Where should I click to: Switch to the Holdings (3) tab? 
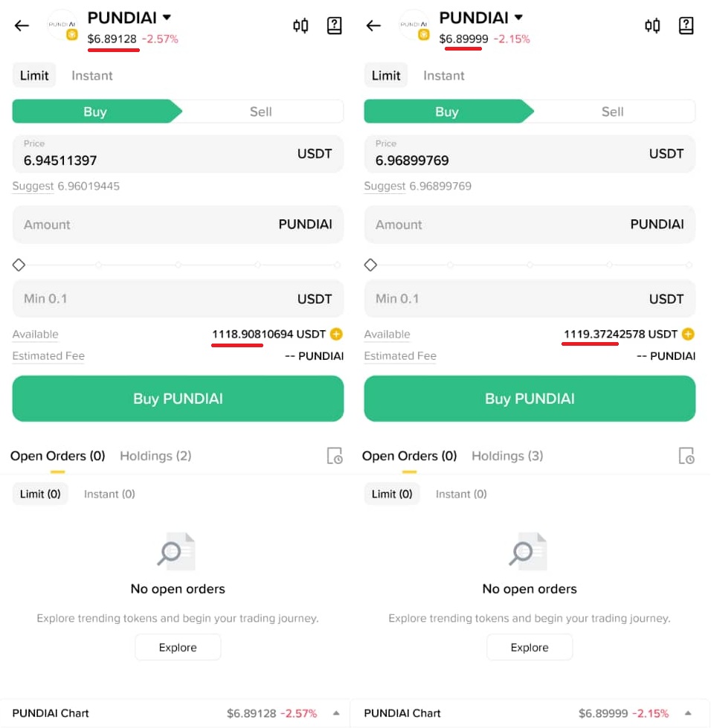tap(507, 456)
